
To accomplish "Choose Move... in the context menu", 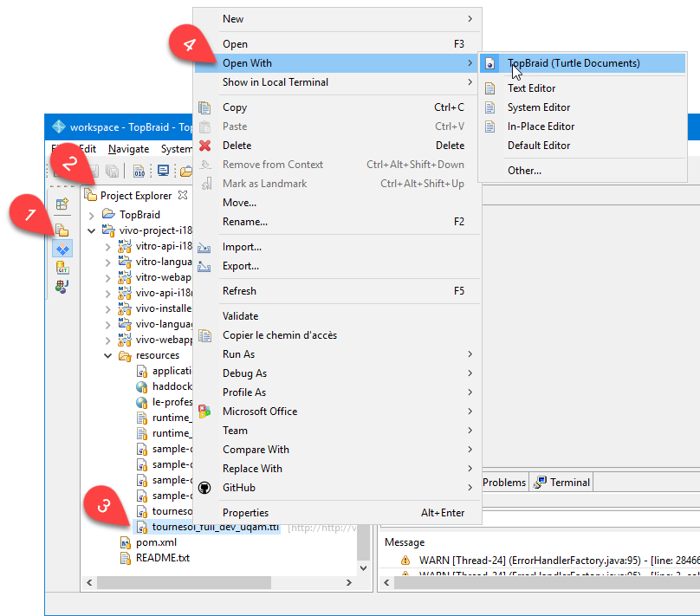I will coord(338,203).
